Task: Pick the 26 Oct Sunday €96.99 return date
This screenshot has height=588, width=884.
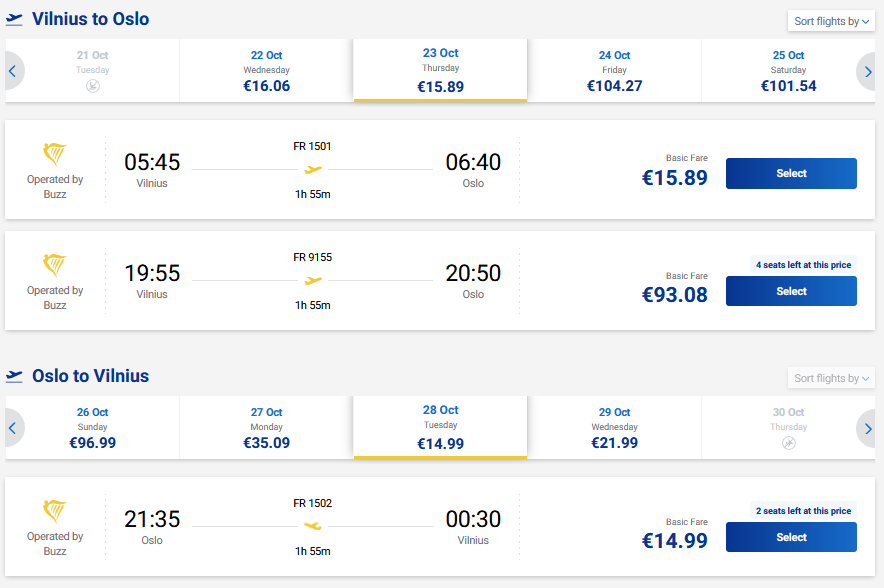Action: point(92,428)
